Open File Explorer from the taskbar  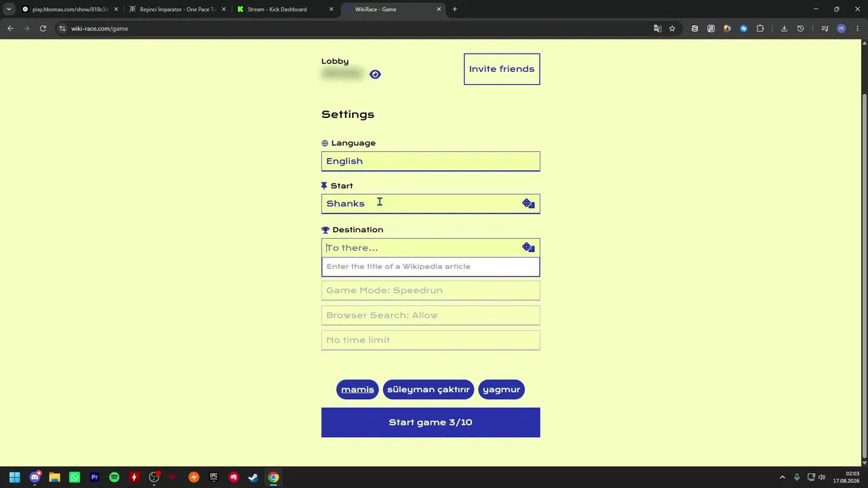tap(54, 477)
